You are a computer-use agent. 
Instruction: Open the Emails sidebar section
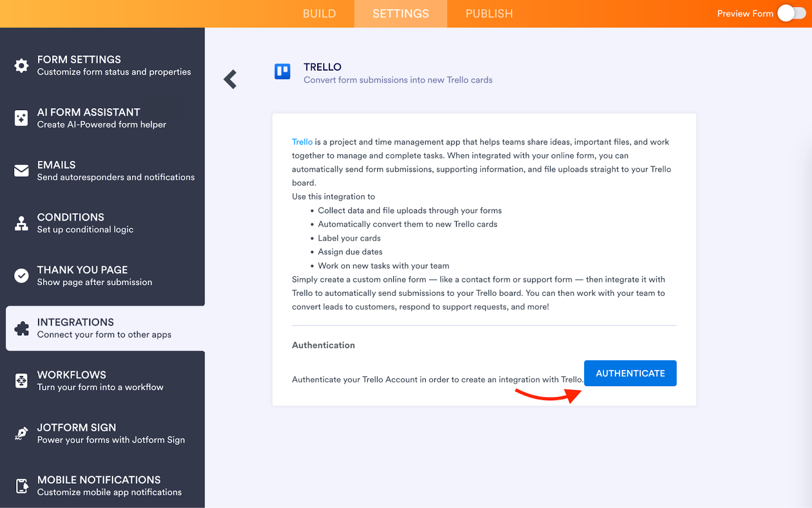(x=116, y=171)
